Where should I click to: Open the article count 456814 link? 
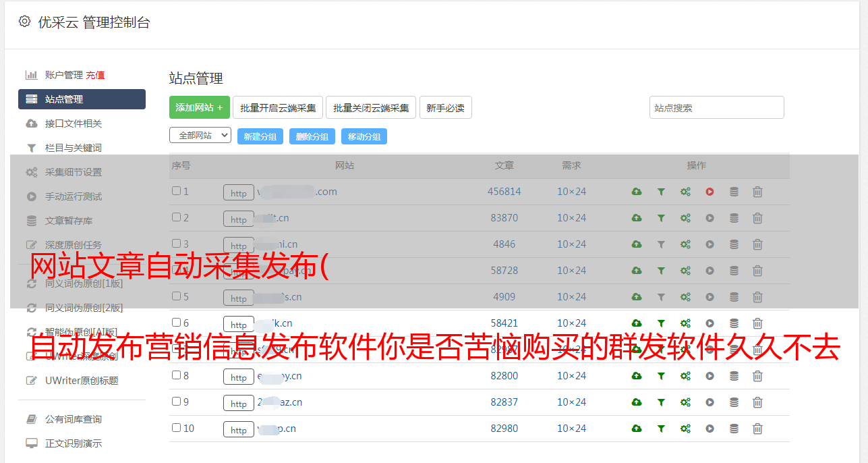click(504, 192)
